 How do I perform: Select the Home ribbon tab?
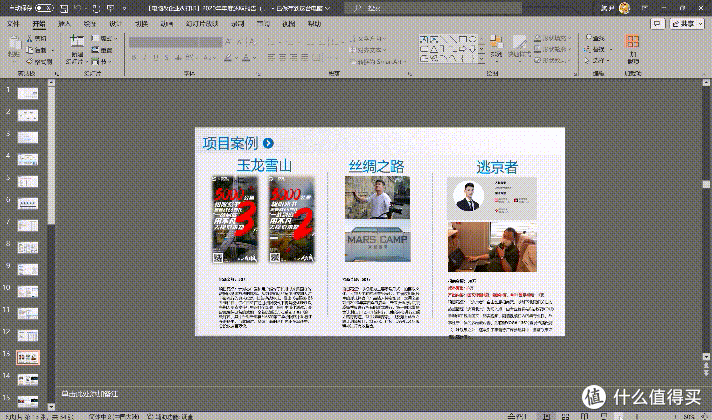(x=39, y=24)
